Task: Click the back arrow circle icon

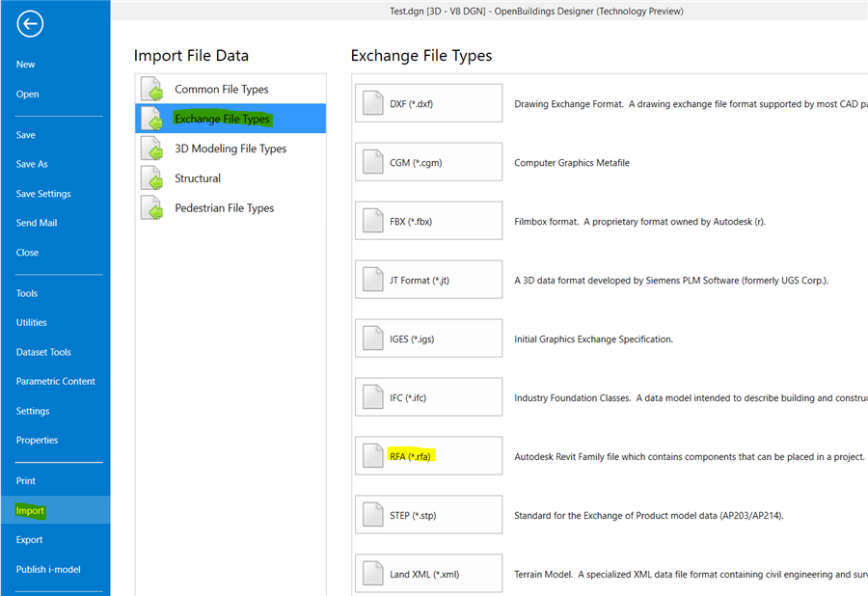Action: (x=30, y=24)
